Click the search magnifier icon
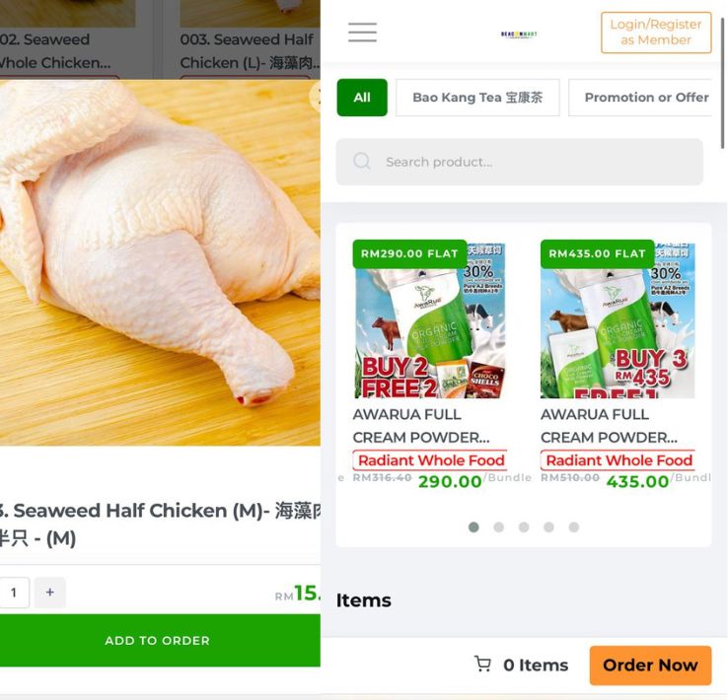 coord(362,162)
